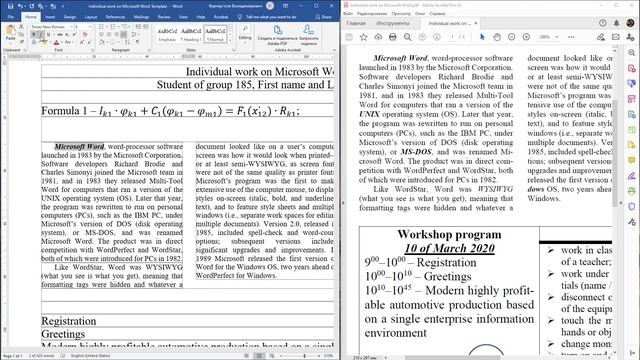The width and height of the screenshot is (640, 360).
Task: Click the red Font Color swatch button
Action: [56, 42]
